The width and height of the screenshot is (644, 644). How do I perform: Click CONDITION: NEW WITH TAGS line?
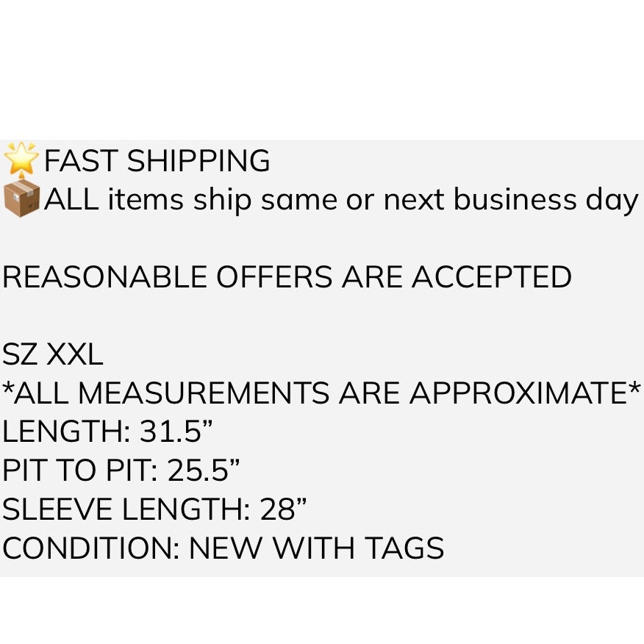coord(223,548)
